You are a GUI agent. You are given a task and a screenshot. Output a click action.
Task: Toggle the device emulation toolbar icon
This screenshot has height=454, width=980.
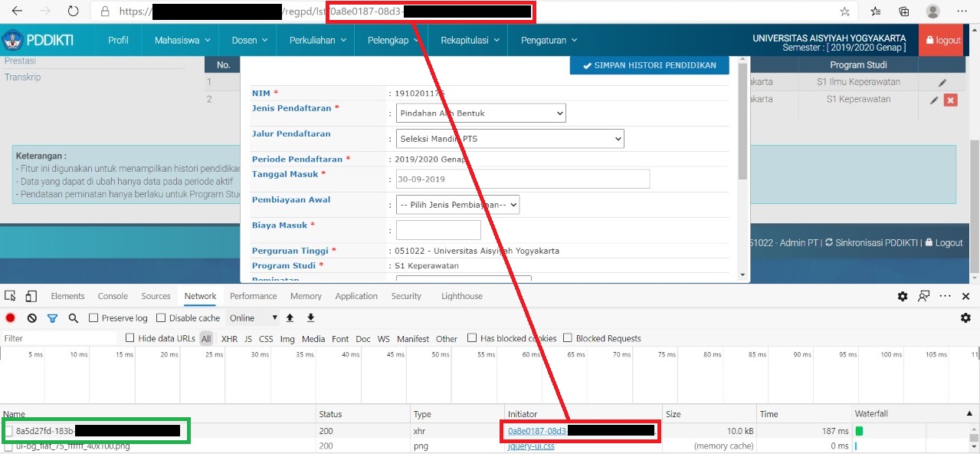click(x=31, y=296)
